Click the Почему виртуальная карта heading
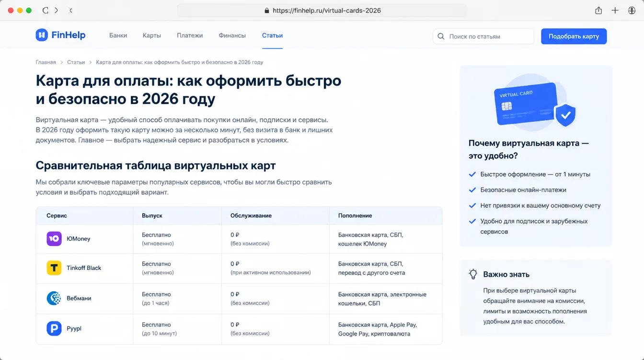This screenshot has height=360, width=644. (x=529, y=149)
